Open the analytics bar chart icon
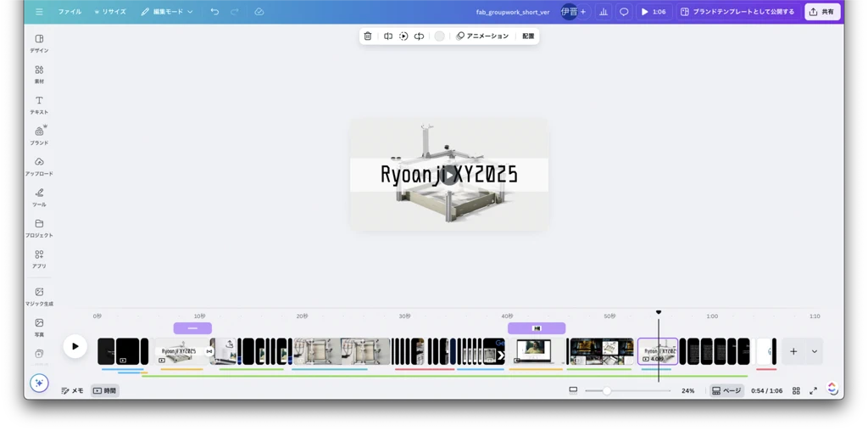 604,12
